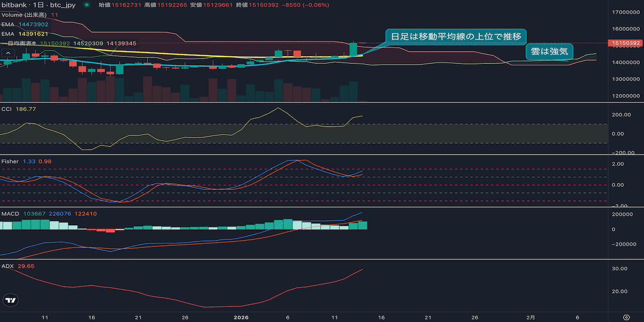Click the MACD indicator label
This screenshot has height=322, width=644.
pos(10,214)
